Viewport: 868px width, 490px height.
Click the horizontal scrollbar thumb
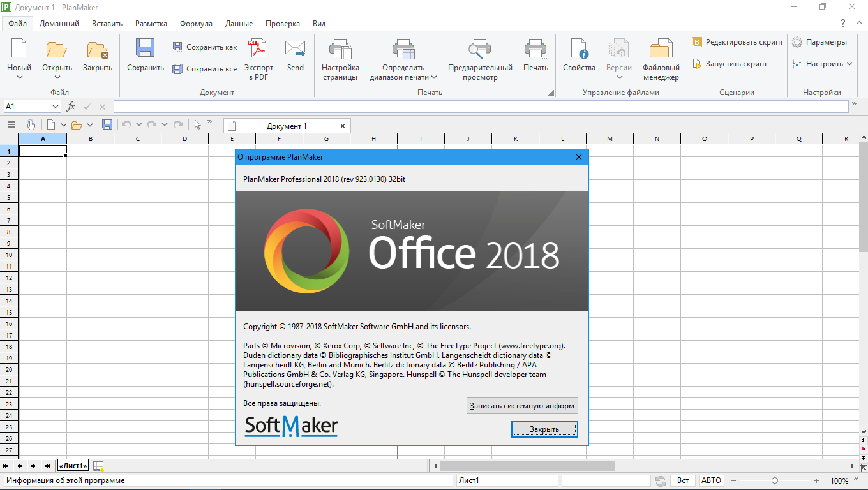click(527, 466)
